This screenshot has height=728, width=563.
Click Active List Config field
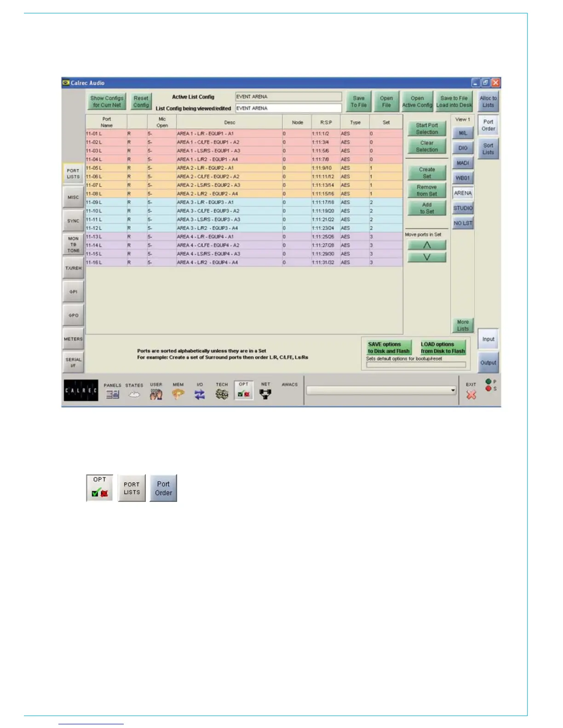click(x=288, y=97)
